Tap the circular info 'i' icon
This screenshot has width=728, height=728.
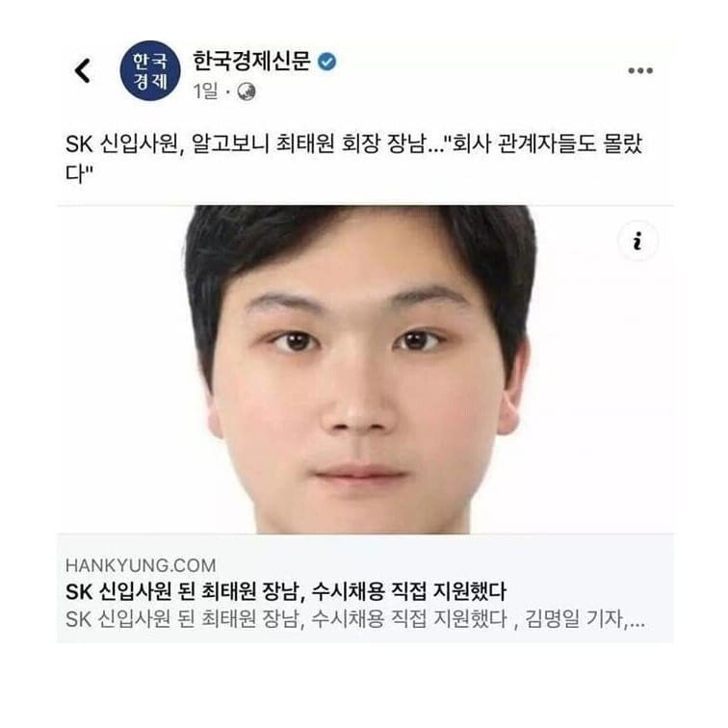coord(637,241)
